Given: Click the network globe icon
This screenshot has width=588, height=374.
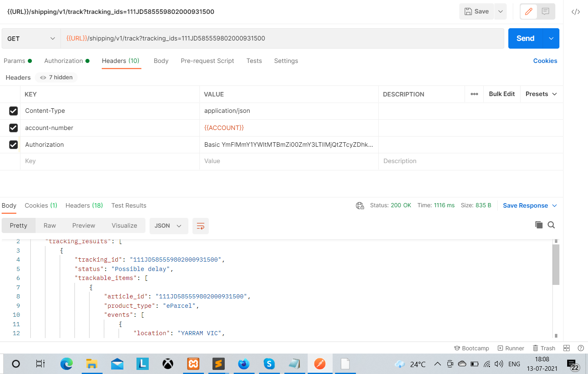Looking at the screenshot, I should click(360, 206).
